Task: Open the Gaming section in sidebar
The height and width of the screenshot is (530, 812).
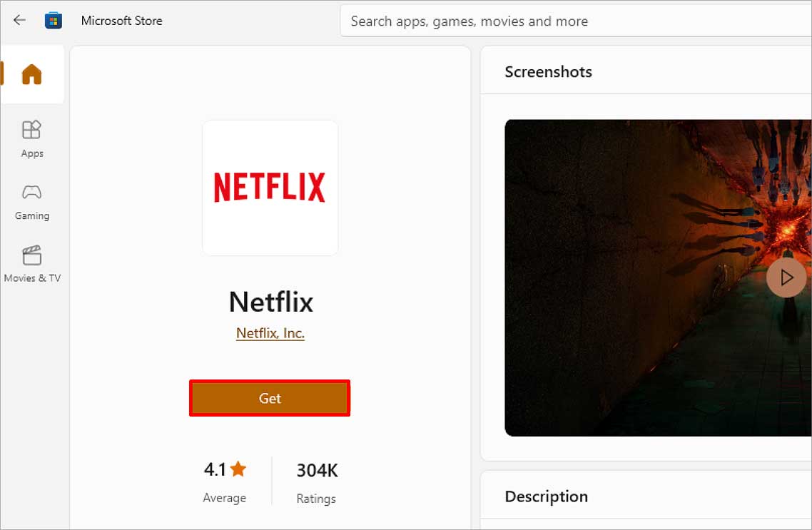Action: 31,202
